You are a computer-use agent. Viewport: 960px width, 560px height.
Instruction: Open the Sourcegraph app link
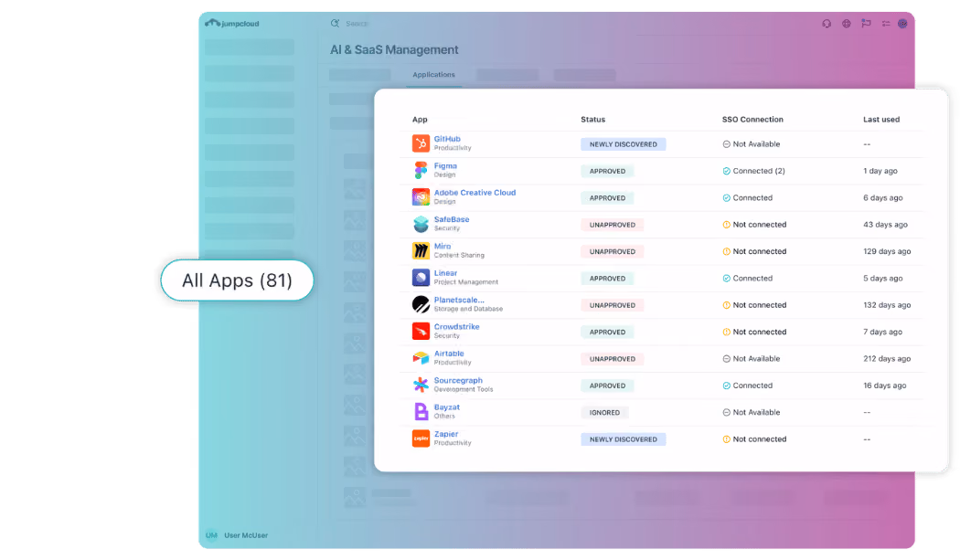pyautogui.click(x=458, y=380)
